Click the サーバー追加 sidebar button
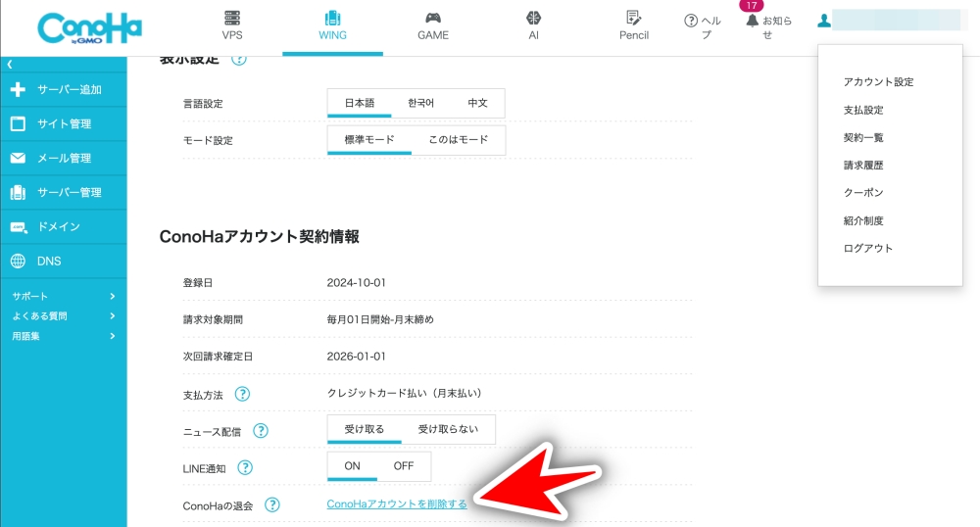Image resolution: width=980 pixels, height=527 pixels. pos(64,90)
